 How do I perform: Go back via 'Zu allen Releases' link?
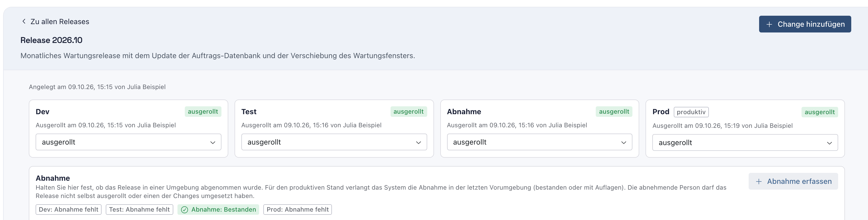click(55, 21)
